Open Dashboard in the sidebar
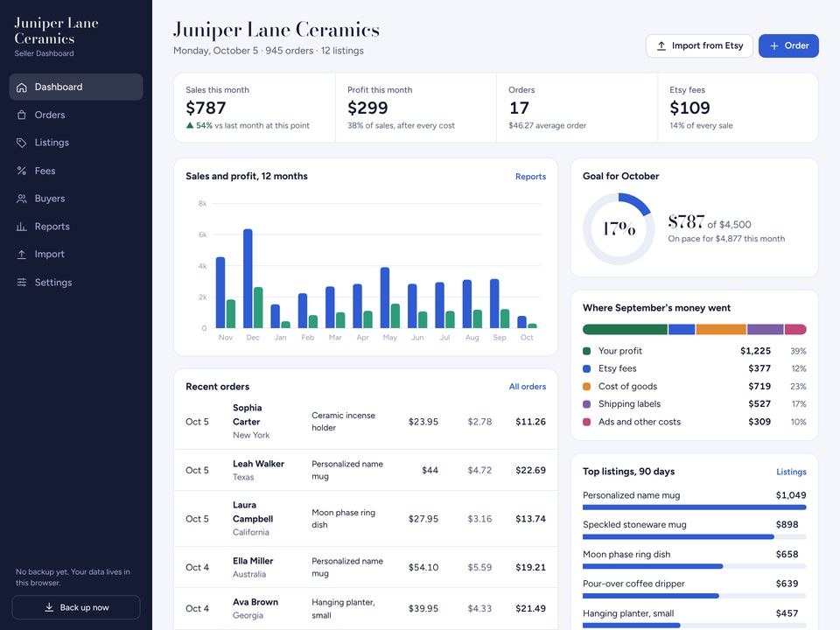This screenshot has height=630, width=840. point(76,87)
